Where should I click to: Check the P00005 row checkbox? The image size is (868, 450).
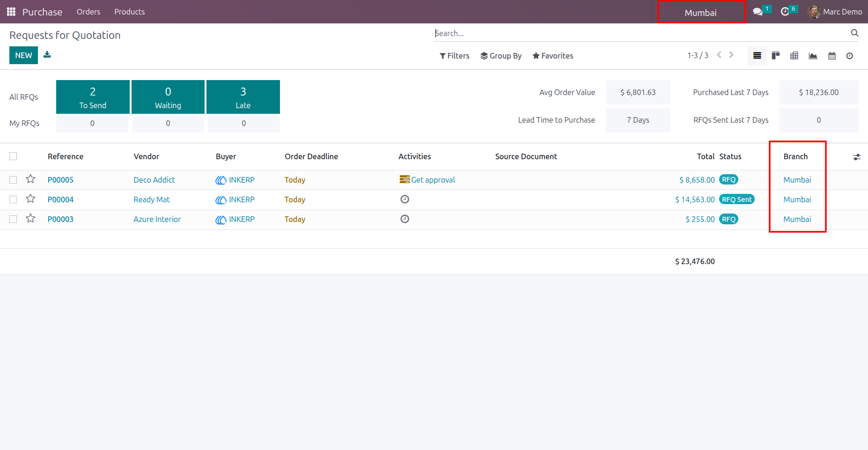(x=13, y=180)
